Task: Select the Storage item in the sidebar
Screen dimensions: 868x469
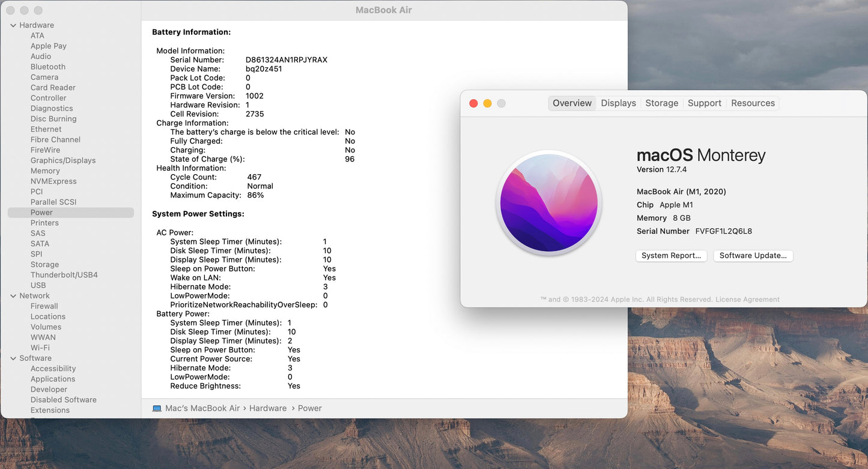Action: click(x=45, y=264)
